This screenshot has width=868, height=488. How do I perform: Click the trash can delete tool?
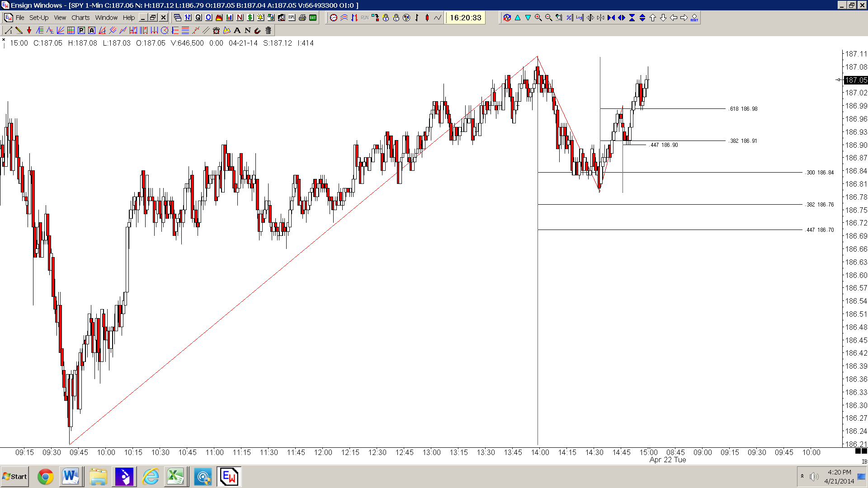coord(268,30)
